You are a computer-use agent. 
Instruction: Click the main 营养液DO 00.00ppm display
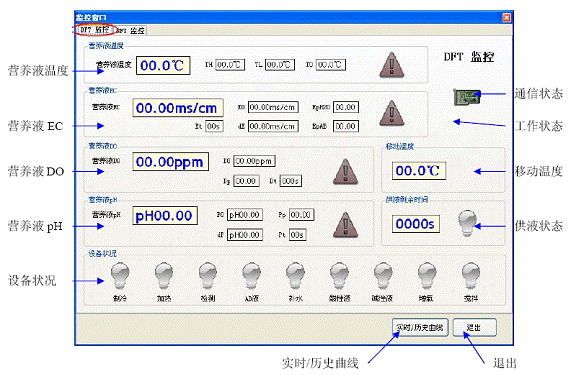pyautogui.click(x=171, y=162)
